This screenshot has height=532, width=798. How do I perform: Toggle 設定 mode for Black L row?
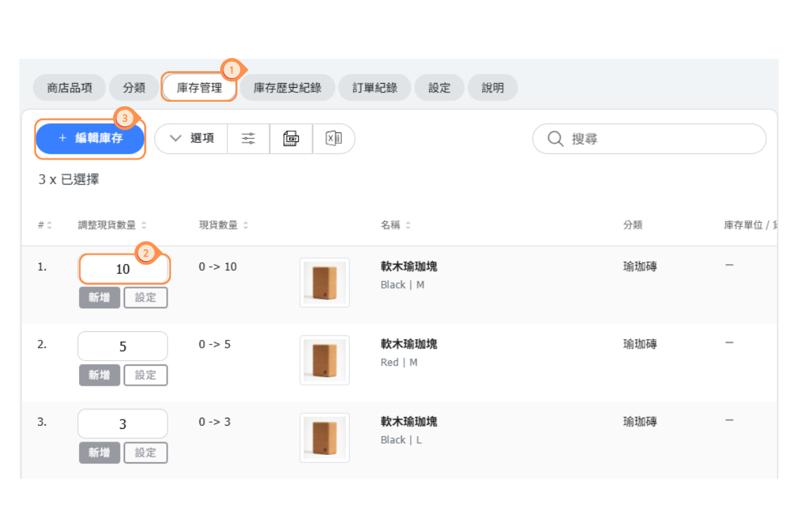[x=146, y=453]
